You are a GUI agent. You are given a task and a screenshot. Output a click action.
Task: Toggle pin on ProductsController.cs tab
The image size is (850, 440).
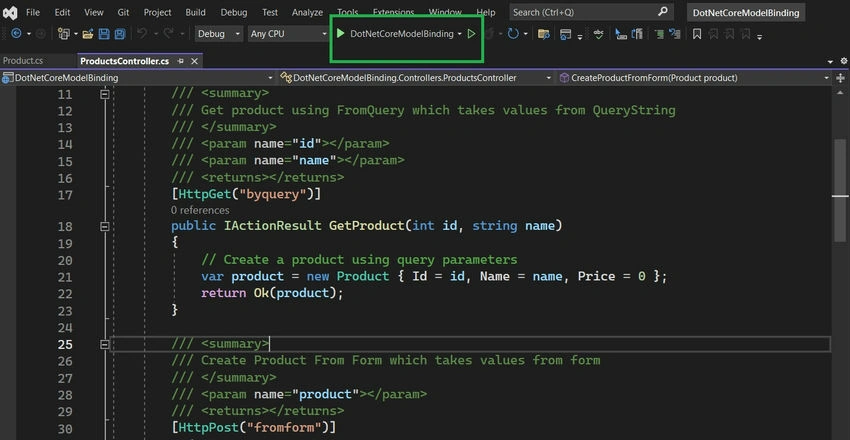coord(181,61)
